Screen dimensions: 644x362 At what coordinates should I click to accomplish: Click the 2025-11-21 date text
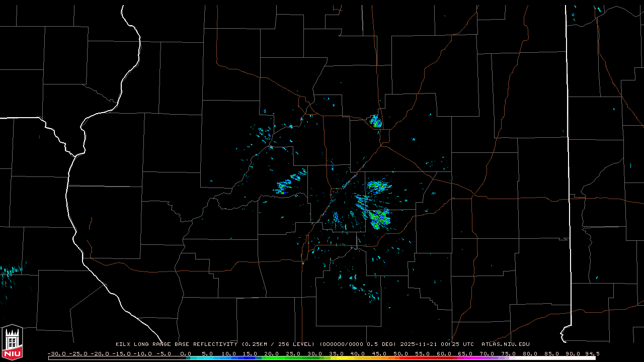(x=419, y=344)
